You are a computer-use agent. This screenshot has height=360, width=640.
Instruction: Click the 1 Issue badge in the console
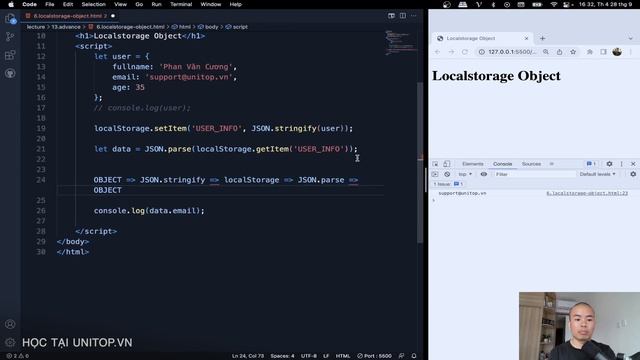(448, 184)
